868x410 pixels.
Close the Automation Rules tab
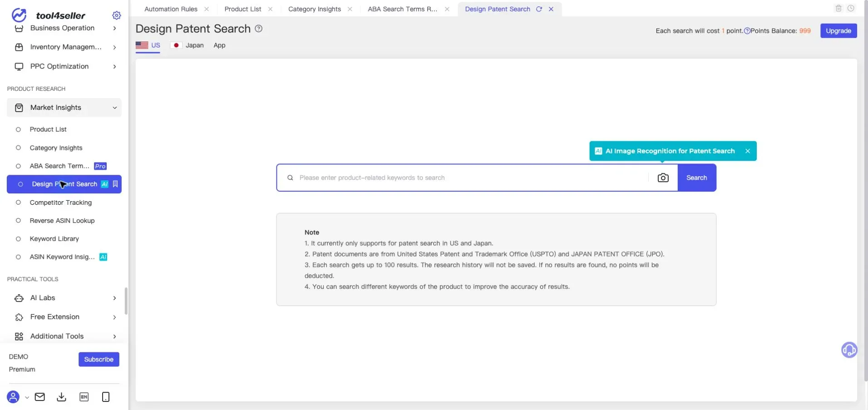click(x=207, y=9)
